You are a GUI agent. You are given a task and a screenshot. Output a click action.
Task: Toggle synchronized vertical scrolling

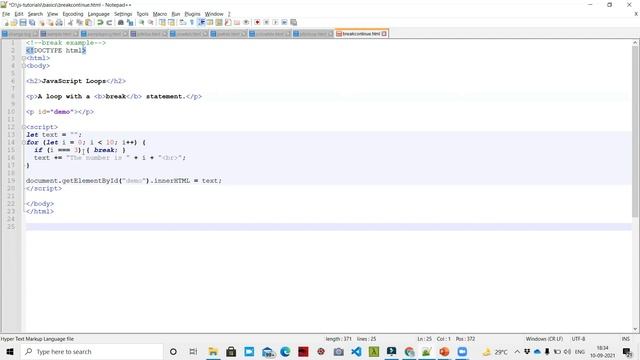(x=162, y=22)
